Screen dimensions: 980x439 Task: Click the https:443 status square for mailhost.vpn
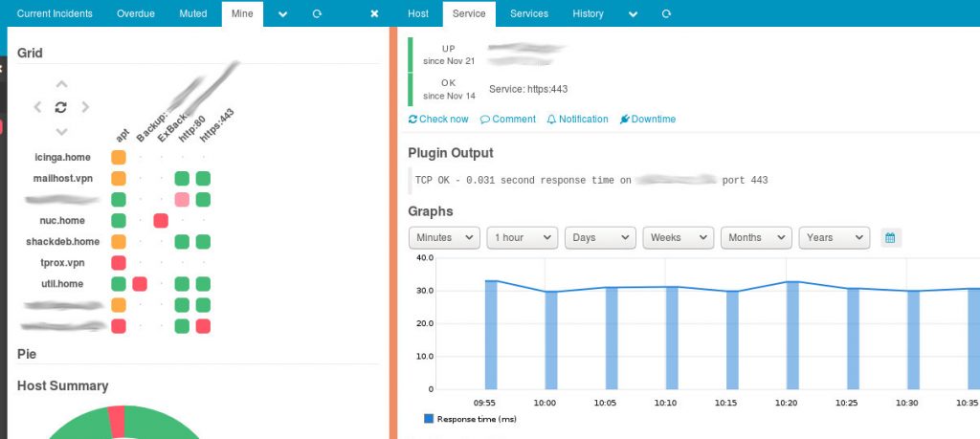point(203,179)
